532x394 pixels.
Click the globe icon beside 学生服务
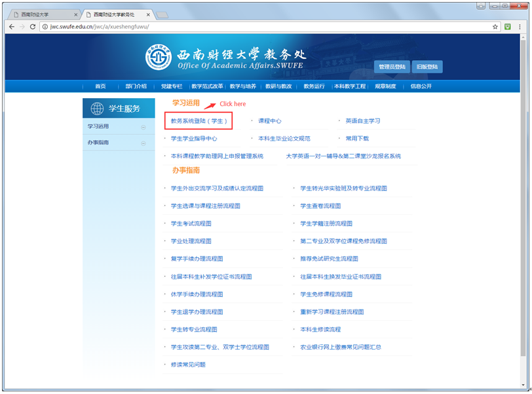pos(97,109)
